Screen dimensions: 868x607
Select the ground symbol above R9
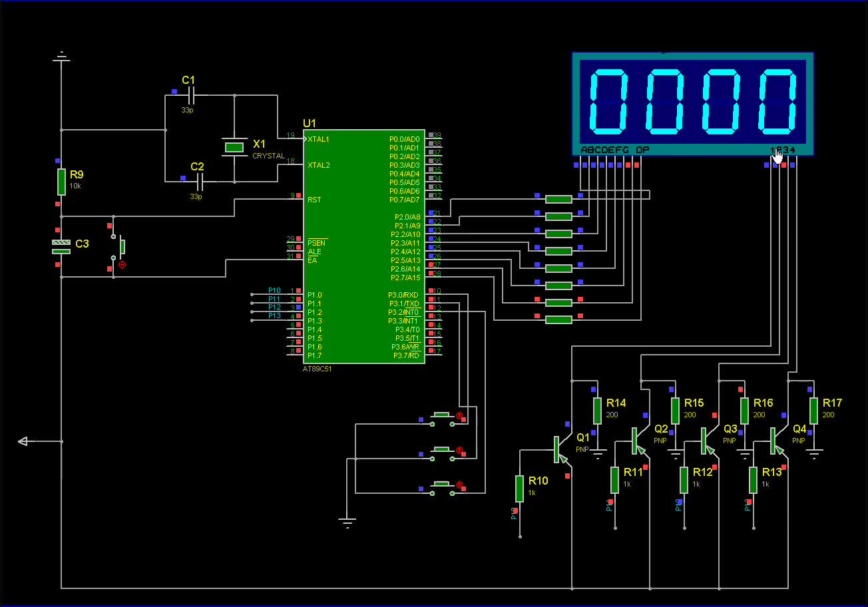(x=61, y=57)
